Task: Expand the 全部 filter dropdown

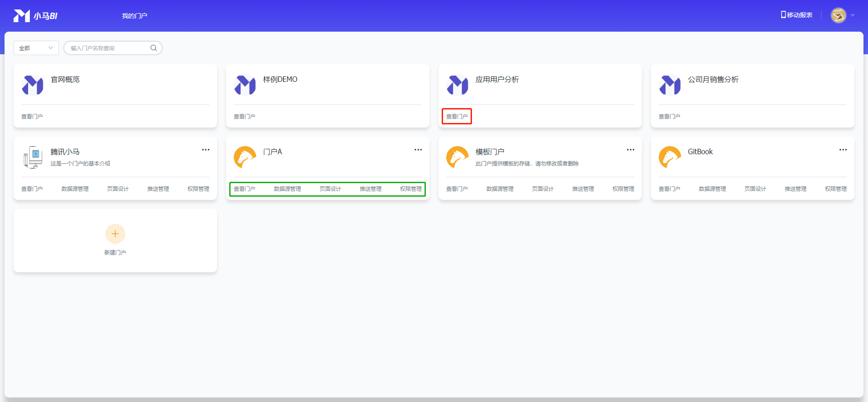Action: click(36, 48)
